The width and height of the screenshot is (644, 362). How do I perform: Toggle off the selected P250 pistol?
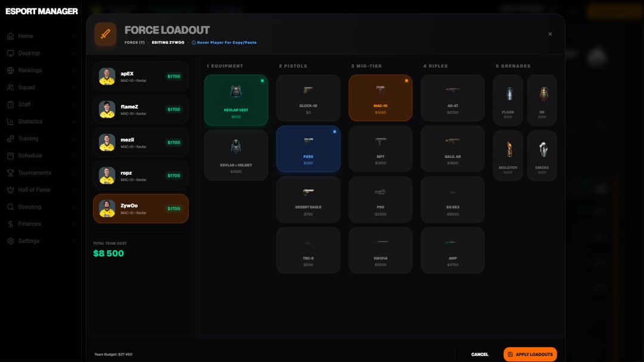point(308,148)
